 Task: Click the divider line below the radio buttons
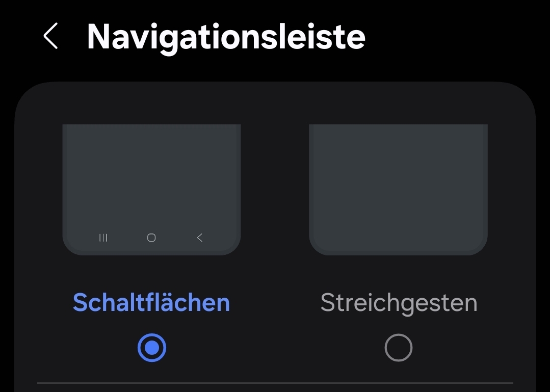275,383
